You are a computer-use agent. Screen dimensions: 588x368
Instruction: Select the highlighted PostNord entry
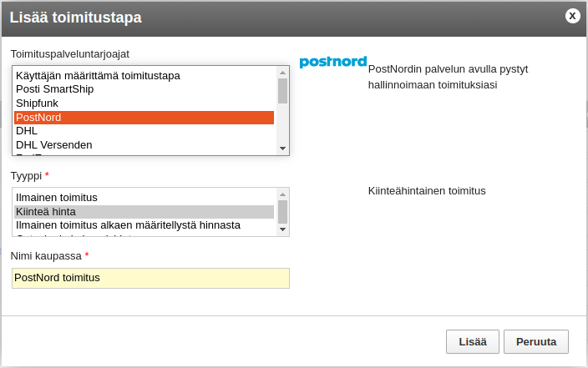point(144,118)
